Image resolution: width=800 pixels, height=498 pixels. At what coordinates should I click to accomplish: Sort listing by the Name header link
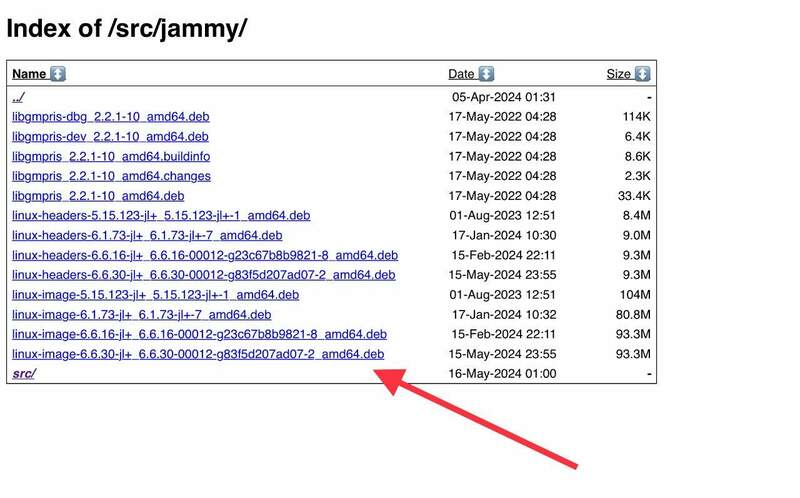pos(29,74)
